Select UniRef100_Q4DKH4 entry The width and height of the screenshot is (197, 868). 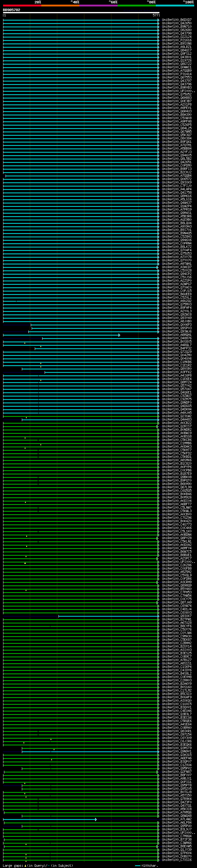[x=177, y=410]
